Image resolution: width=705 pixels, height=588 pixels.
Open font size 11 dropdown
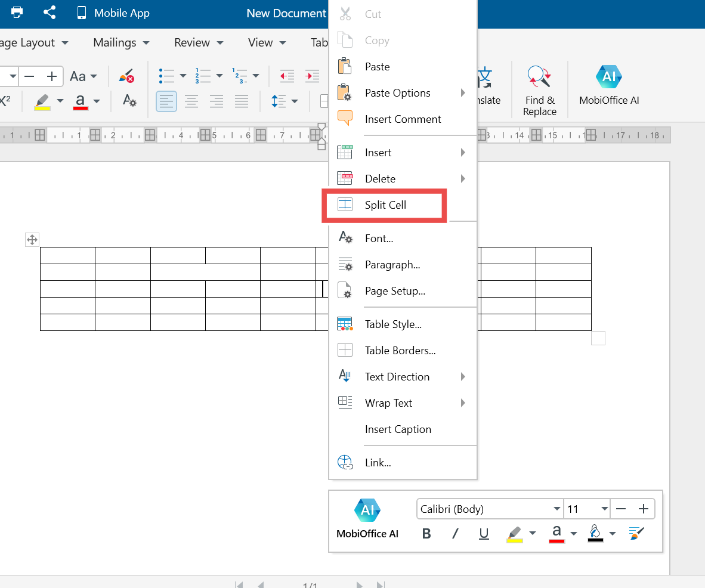[x=587, y=509]
